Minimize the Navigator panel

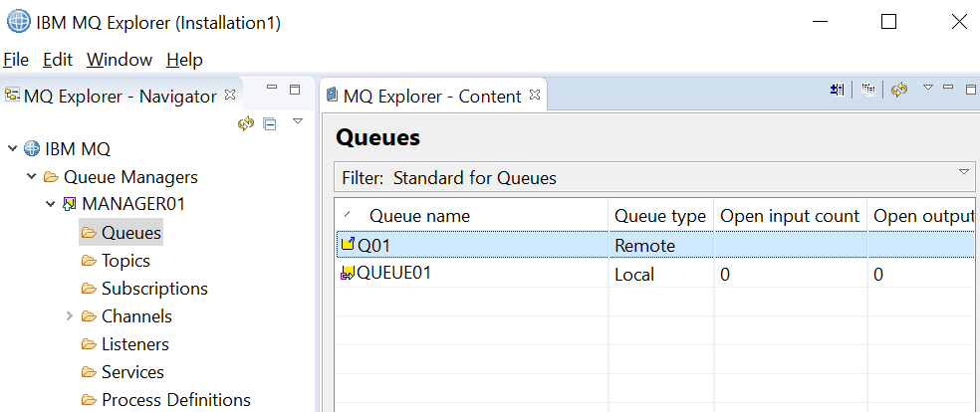tap(272, 88)
